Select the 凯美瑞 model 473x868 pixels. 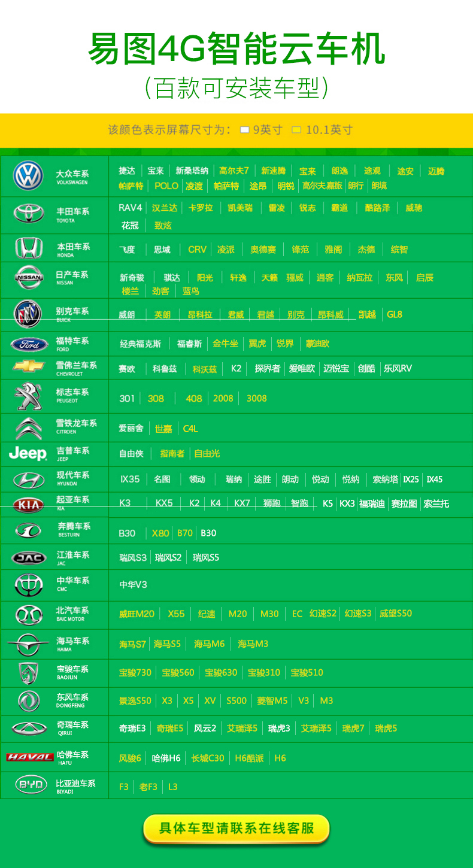(240, 208)
